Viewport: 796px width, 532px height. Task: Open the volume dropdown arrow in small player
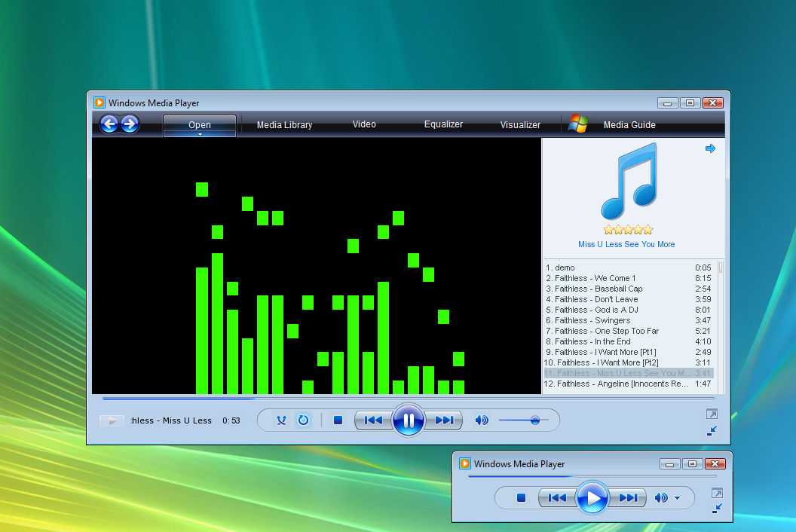click(x=677, y=498)
